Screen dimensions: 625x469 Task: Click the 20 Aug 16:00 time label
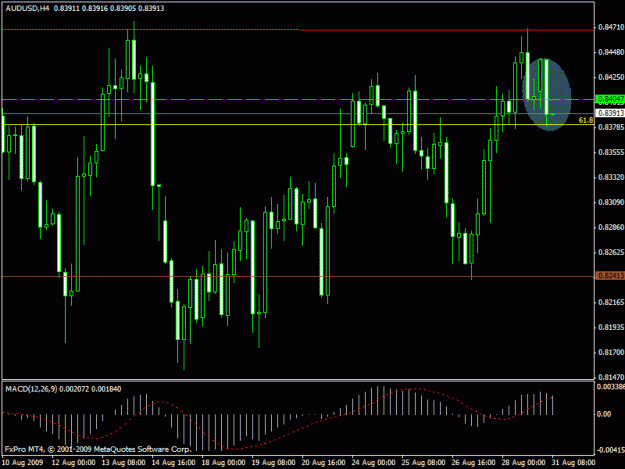[323, 463]
